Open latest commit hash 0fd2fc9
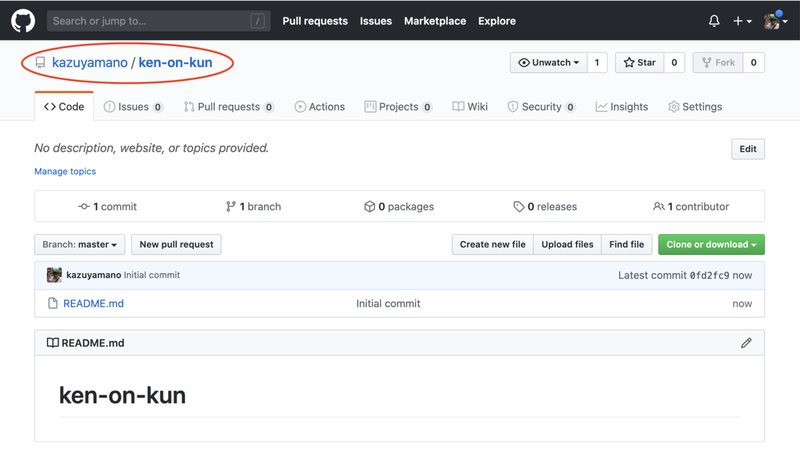Screen dimensions: 800x457 (710, 275)
